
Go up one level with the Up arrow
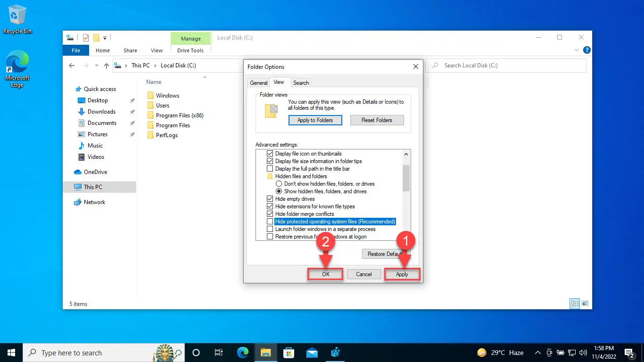point(107,66)
